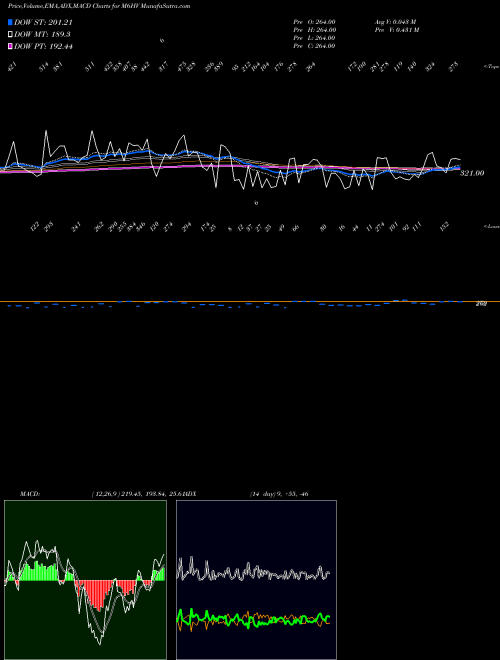Image resolution: width=500 pixels, height=660 pixels.
Task: Click the 'Pre C: 264.09' value
Action: [314, 46]
